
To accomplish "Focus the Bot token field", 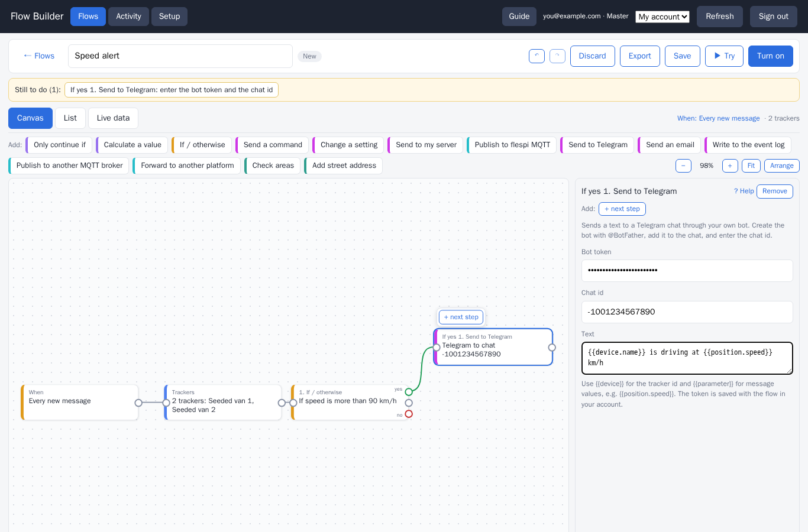I will click(x=687, y=271).
